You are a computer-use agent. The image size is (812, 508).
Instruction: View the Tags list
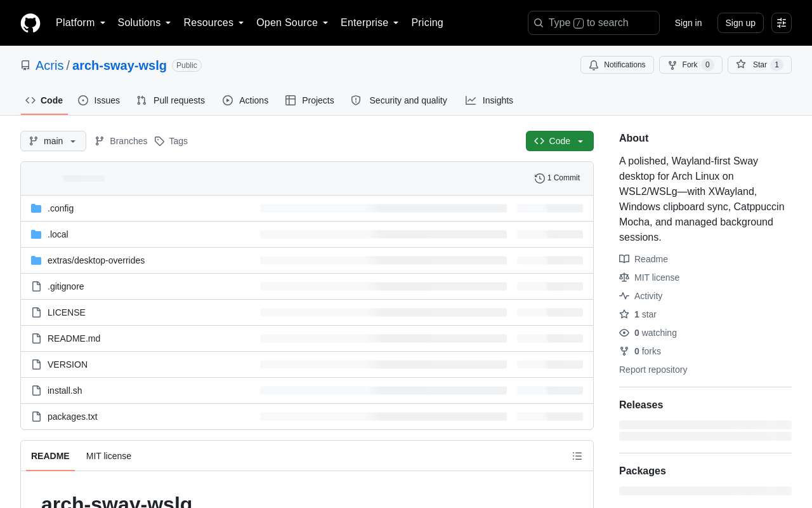171,141
